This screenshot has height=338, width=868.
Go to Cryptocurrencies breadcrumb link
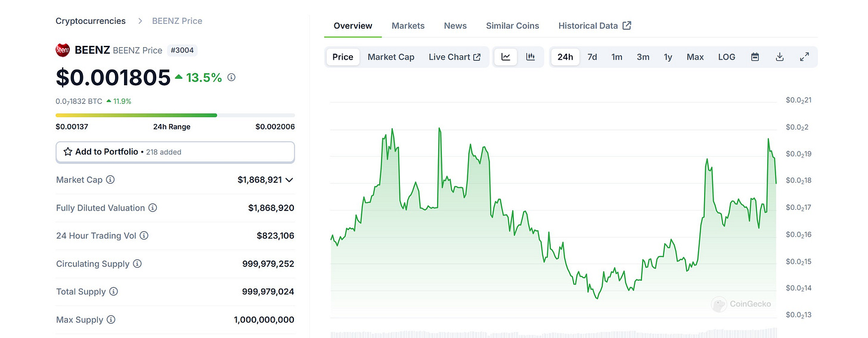coord(91,21)
